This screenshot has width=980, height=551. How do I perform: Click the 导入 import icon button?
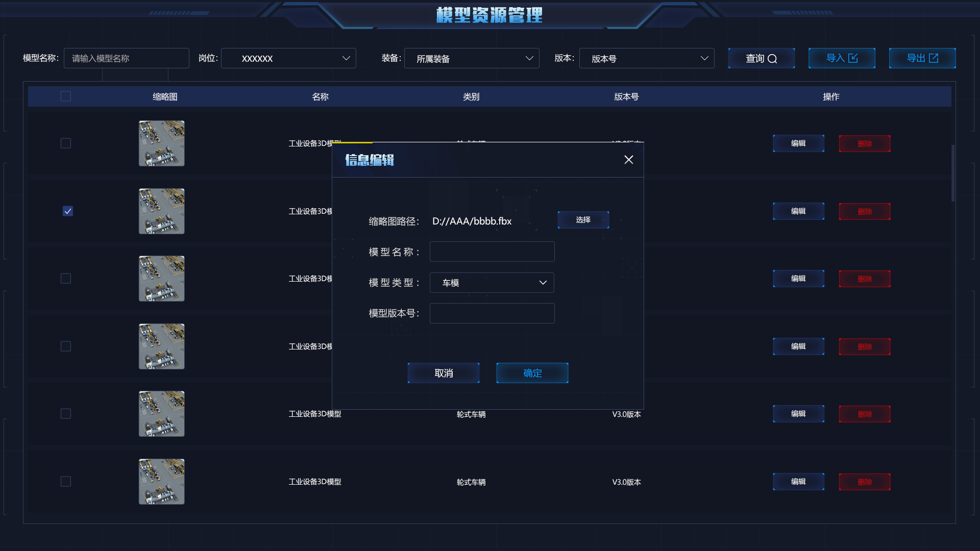point(842,58)
